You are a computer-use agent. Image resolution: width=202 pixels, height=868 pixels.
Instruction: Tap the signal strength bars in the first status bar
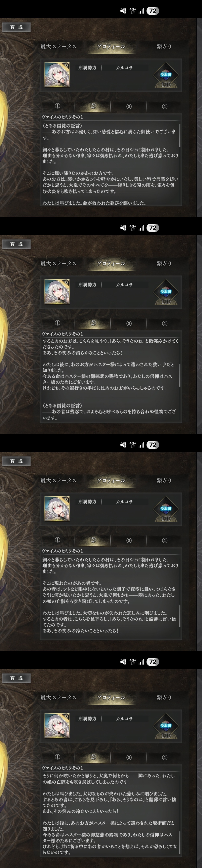141,11
